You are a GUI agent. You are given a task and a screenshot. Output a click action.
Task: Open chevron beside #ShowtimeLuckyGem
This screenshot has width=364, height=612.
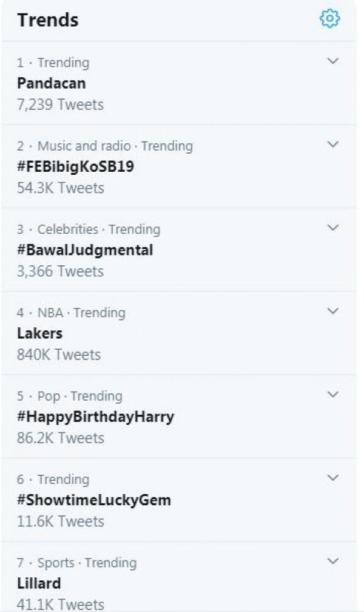pyautogui.click(x=332, y=477)
